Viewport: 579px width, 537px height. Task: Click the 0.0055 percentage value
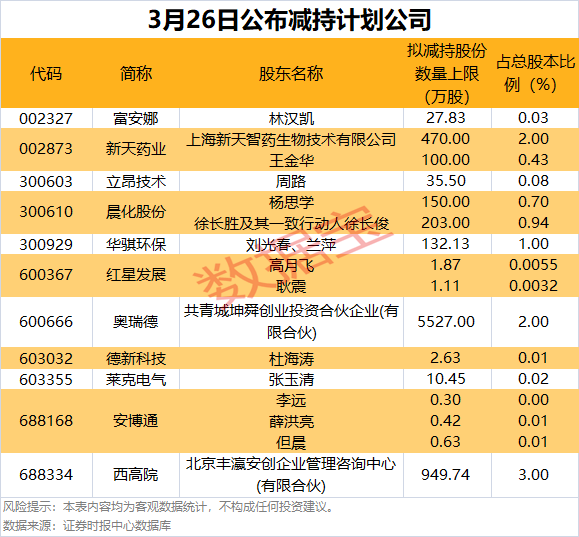pyautogui.click(x=533, y=265)
